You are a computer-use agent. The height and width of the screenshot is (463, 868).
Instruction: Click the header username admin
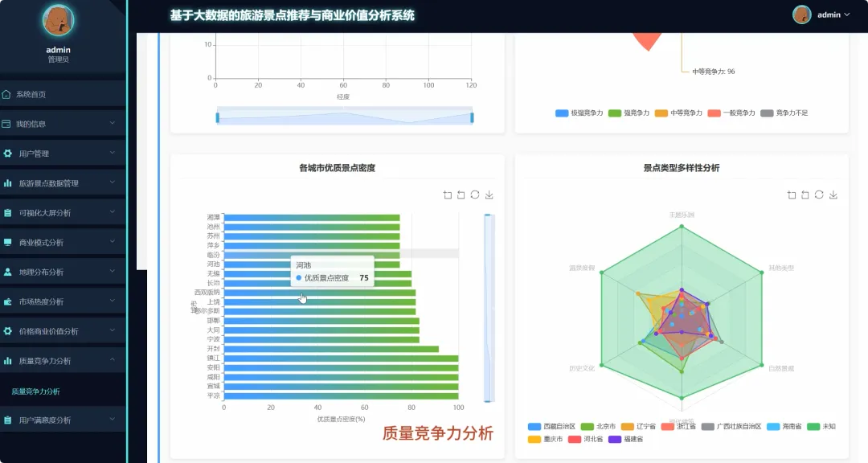click(829, 15)
